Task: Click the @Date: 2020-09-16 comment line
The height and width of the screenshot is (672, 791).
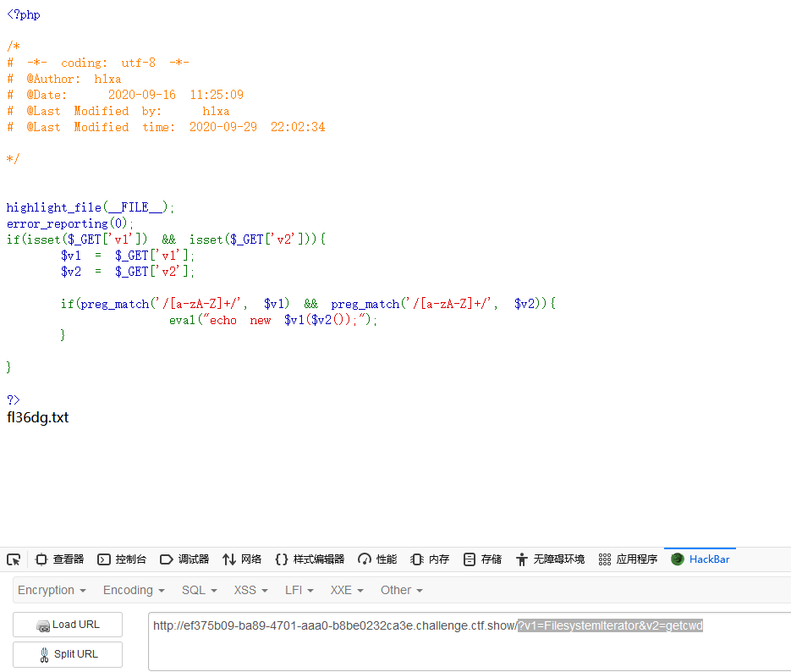Action: click(x=125, y=95)
